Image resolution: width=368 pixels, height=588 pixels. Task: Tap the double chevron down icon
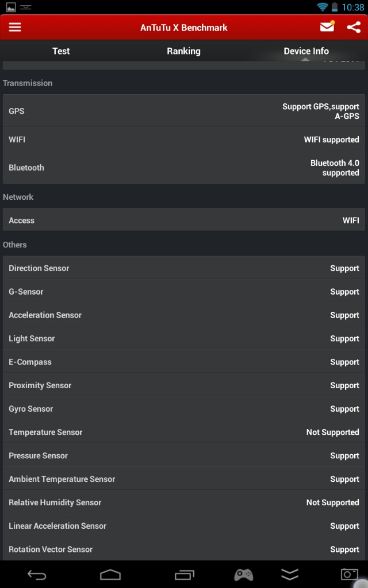[290, 574]
